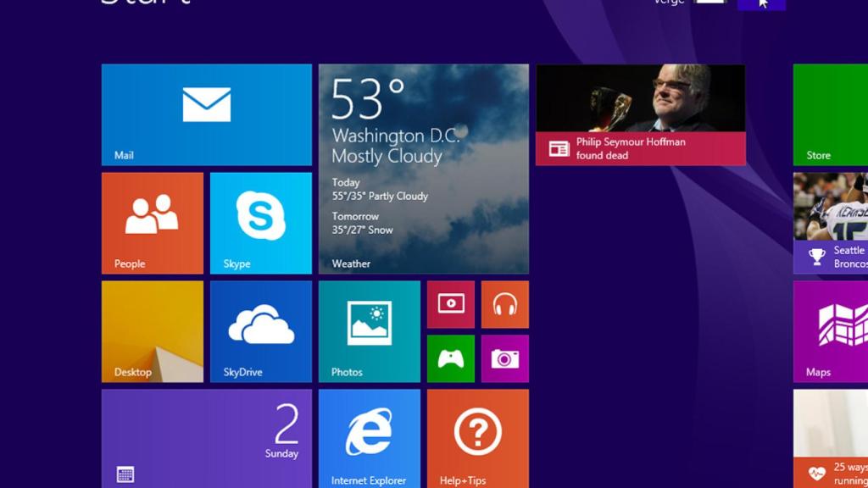
Task: Open the Mail app tile
Action: coord(206,113)
